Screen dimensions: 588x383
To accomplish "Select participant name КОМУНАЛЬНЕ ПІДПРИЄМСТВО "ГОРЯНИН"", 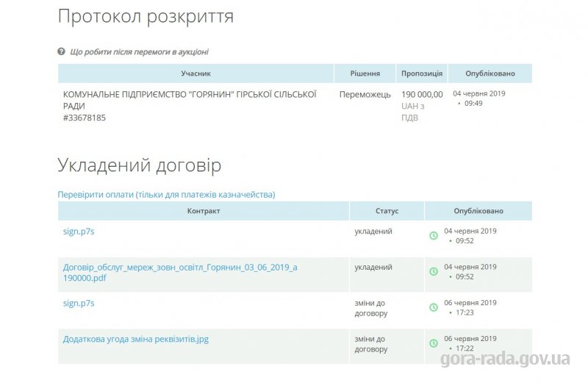I will click(x=190, y=100).
